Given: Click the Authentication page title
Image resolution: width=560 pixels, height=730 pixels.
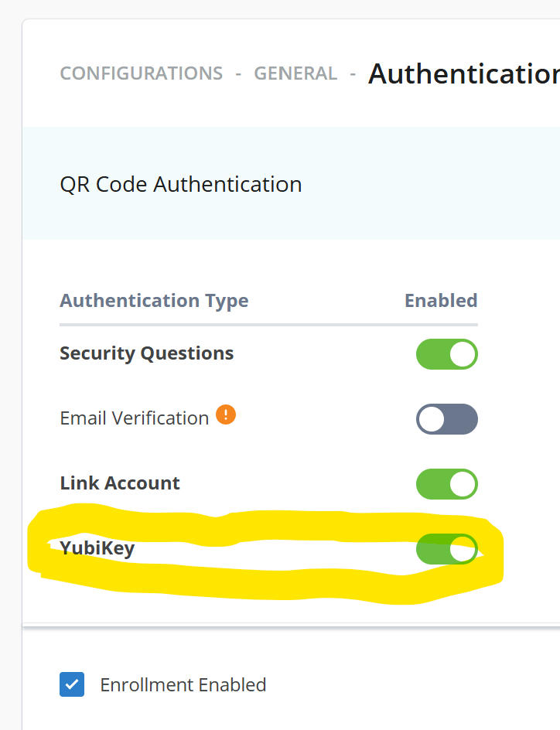Looking at the screenshot, I should click(x=464, y=73).
